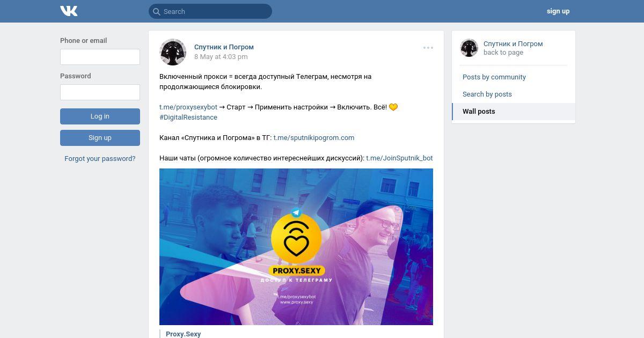Image resolution: width=644 pixels, height=338 pixels.
Task: Click the Phone or email field
Action: (100, 57)
